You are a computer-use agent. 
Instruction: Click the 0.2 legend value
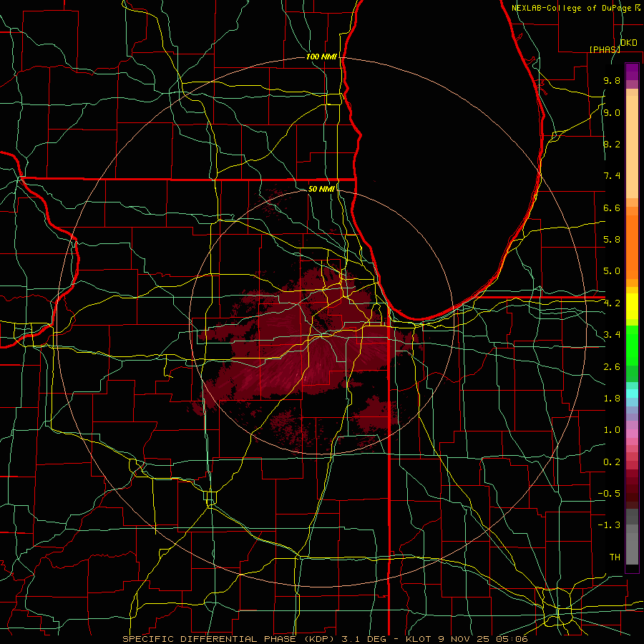pyautogui.click(x=612, y=462)
